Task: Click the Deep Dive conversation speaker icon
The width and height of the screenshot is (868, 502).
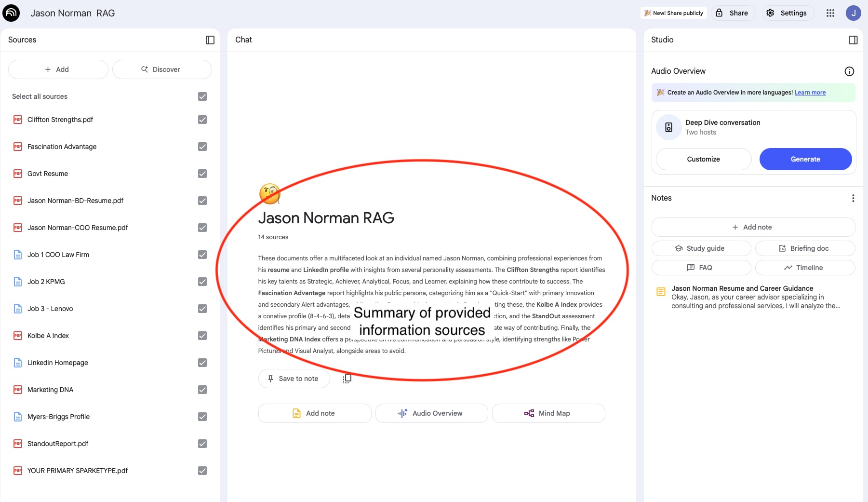Action: (668, 127)
